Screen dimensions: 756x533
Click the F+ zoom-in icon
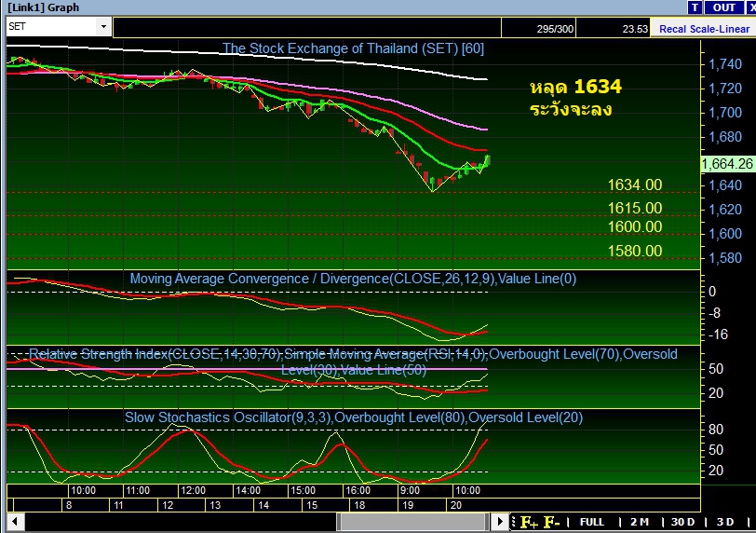pos(529,522)
